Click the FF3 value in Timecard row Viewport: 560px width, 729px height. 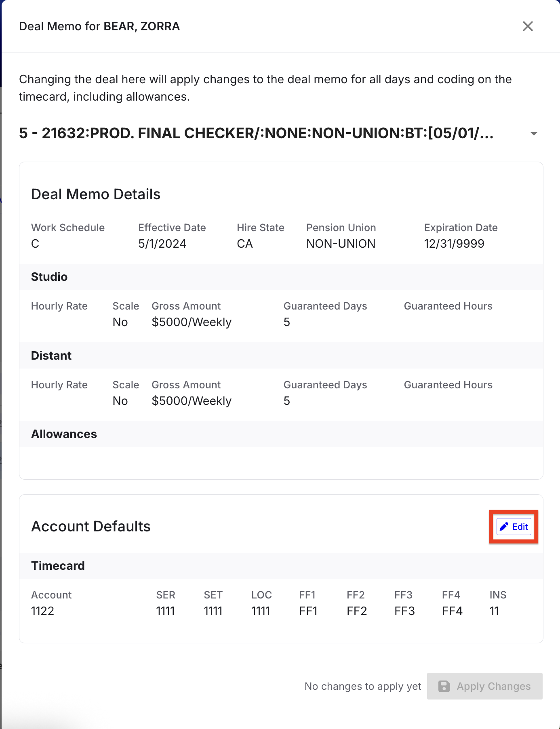(x=404, y=611)
